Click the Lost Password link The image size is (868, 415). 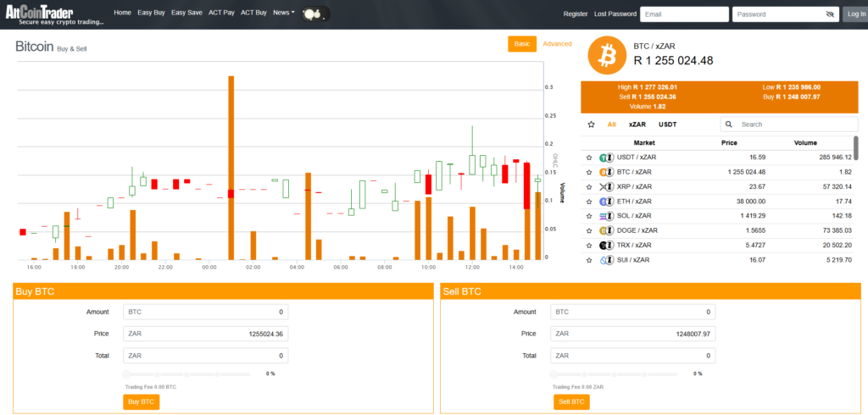(x=615, y=14)
